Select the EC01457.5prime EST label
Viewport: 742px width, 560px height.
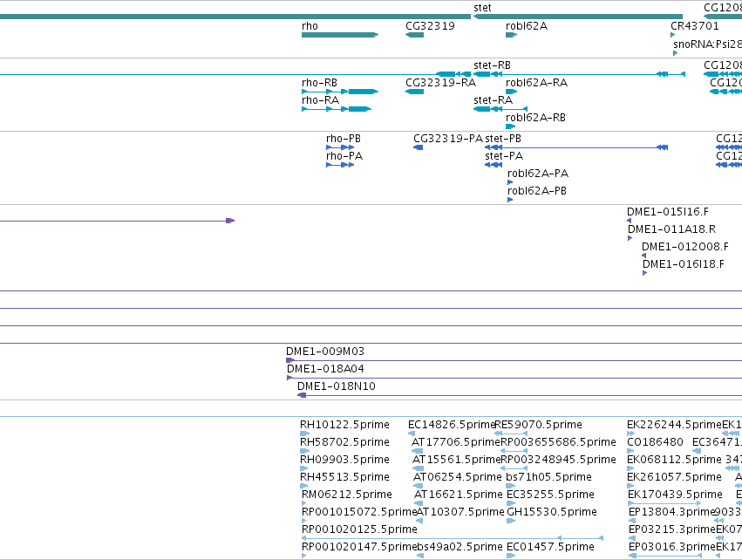point(550,547)
